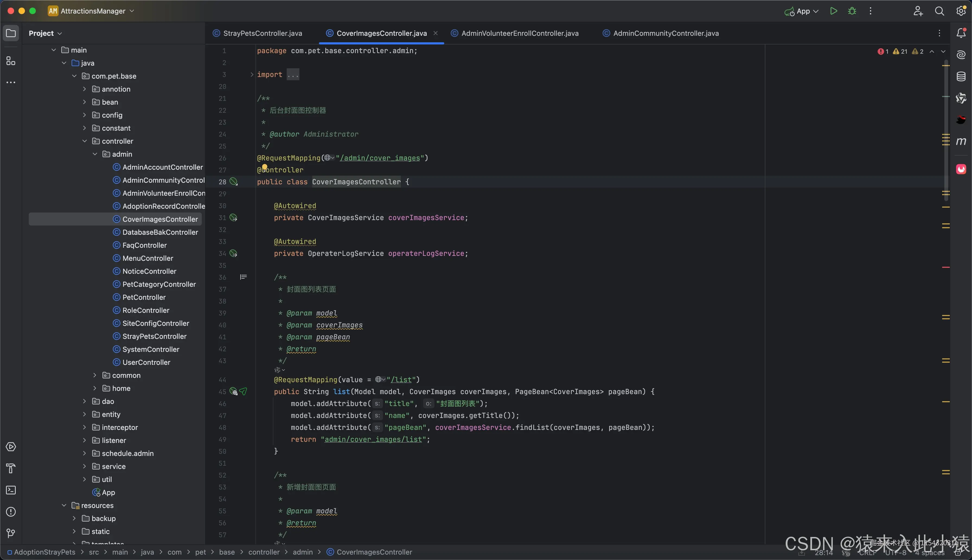Viewport: 972px width, 560px height.
Task: Open the Build hammer tool window
Action: pyautogui.click(x=11, y=468)
